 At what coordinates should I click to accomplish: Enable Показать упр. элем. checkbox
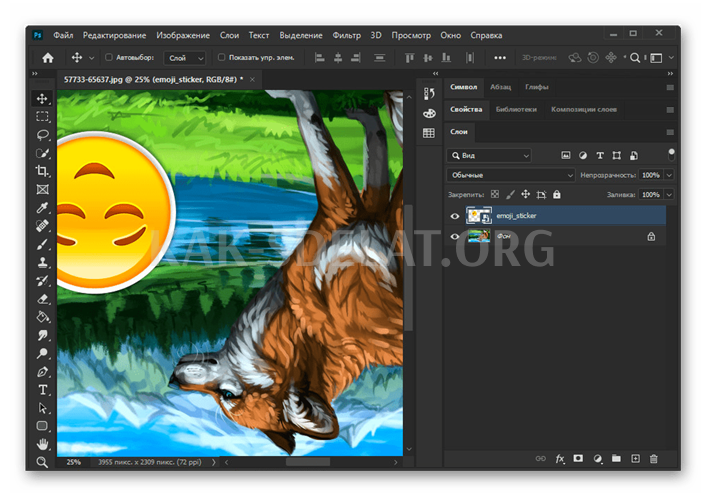pos(221,57)
